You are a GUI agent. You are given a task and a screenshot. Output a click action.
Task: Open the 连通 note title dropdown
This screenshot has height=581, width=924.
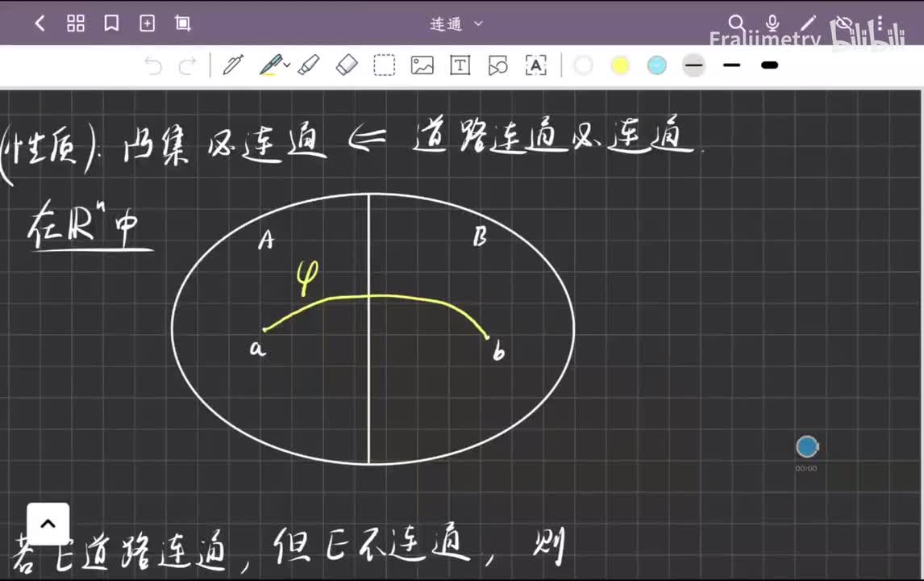pyautogui.click(x=456, y=24)
